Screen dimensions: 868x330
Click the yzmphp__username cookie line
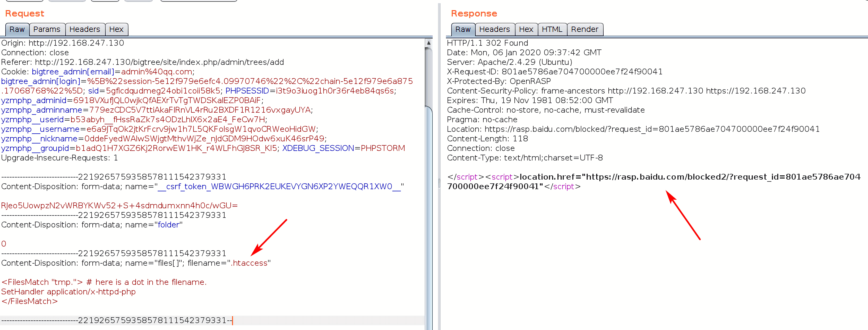click(x=160, y=129)
